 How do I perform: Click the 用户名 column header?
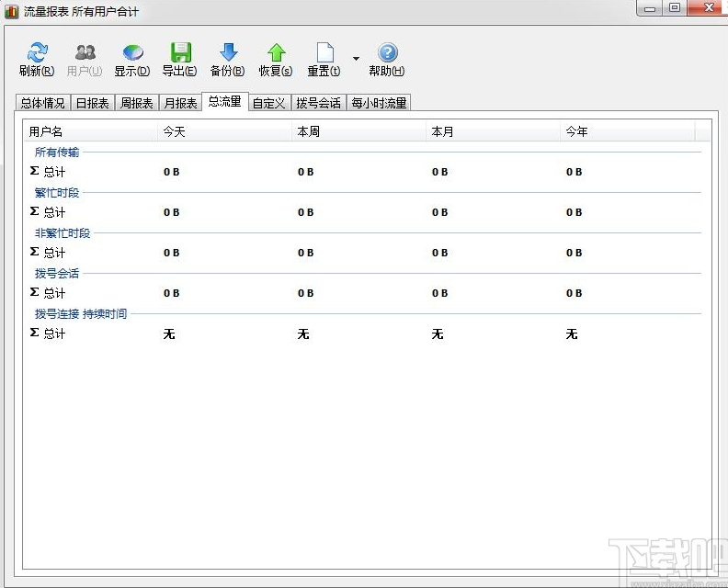tap(90, 131)
